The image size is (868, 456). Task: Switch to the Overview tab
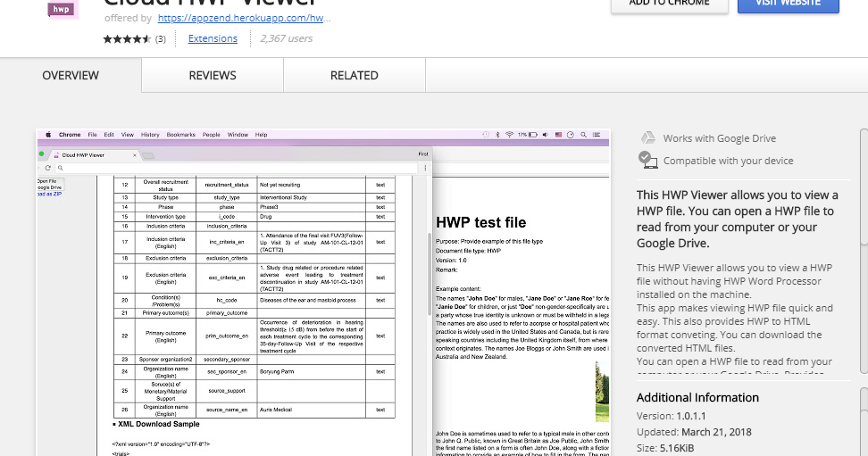[x=71, y=75]
